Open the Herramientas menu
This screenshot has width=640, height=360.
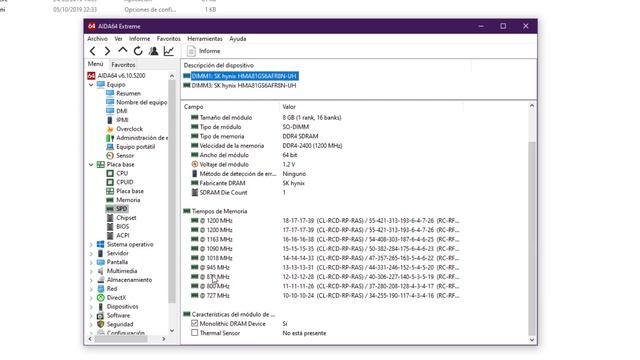(x=205, y=39)
